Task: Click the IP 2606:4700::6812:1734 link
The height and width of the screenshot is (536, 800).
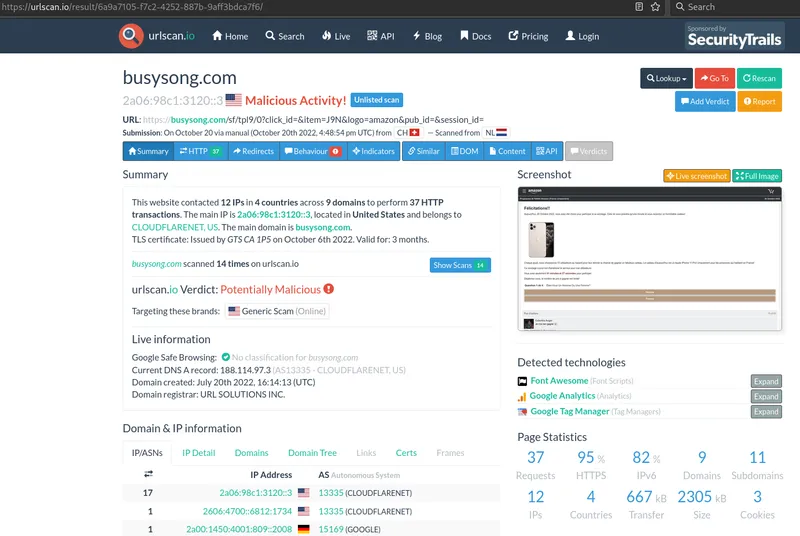Action: [x=247, y=511]
